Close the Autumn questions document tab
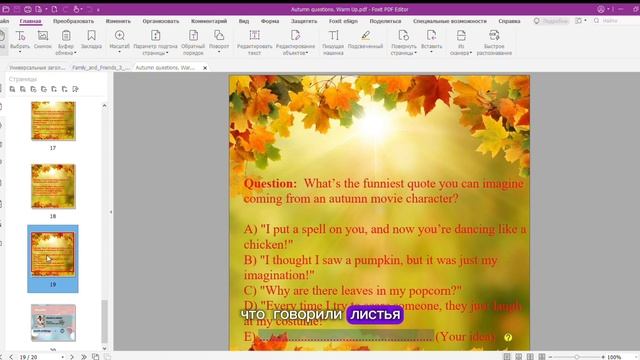640x360 pixels. point(205,68)
